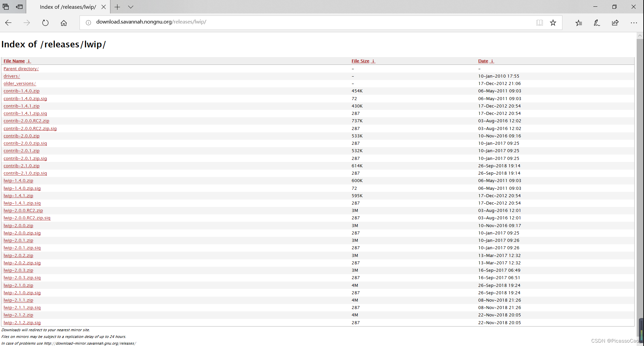Click the forward navigation arrow
Screen dimensions: 644x346
(x=27, y=23)
